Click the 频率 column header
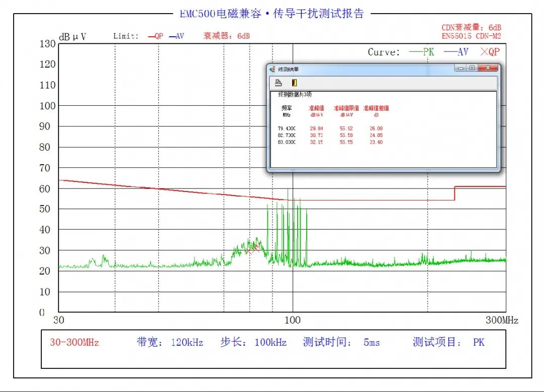544x392 pixels. click(287, 108)
